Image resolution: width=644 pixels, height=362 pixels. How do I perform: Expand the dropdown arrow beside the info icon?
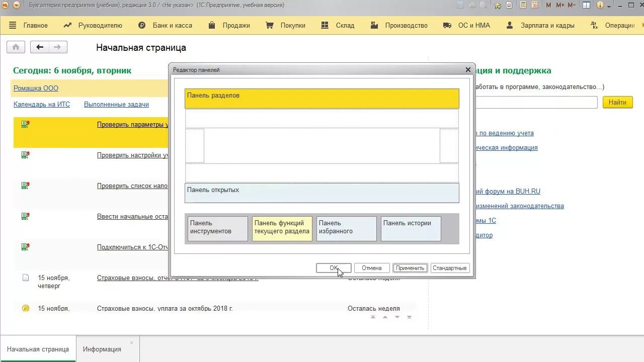coord(609,6)
